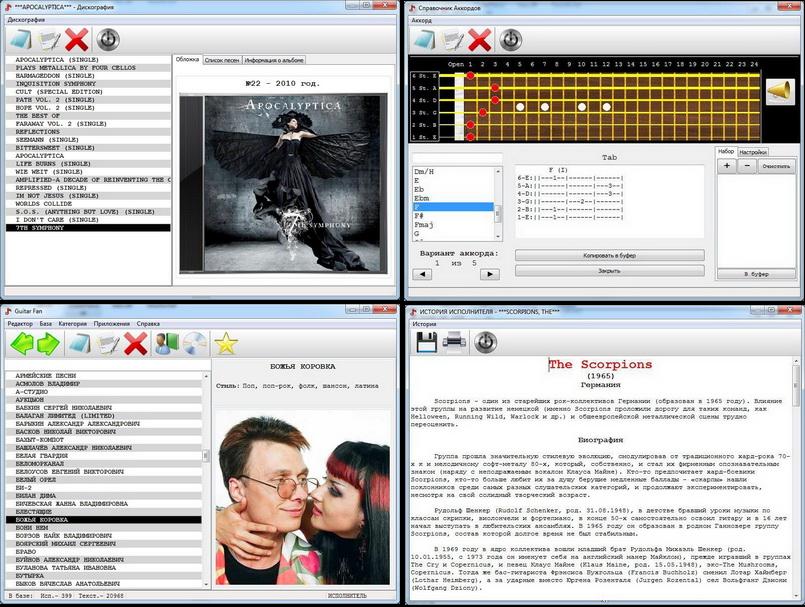The width and height of the screenshot is (805, 607).
Task: Open the Справка menu in Guitar Fan
Action: [x=148, y=324]
